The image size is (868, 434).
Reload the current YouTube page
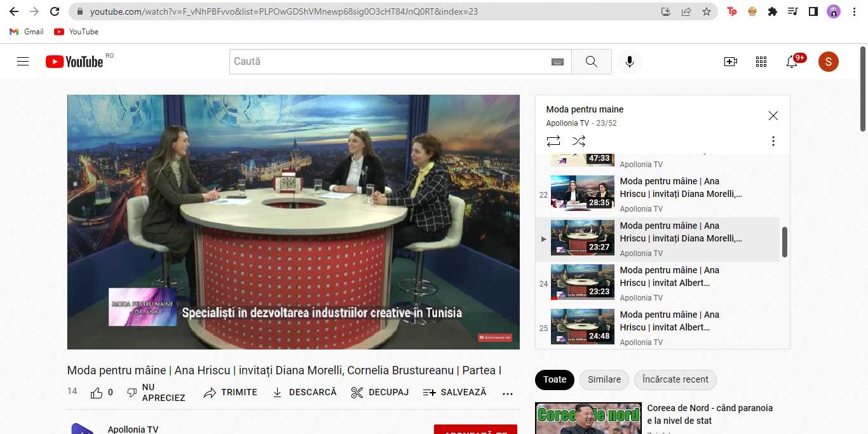click(55, 11)
